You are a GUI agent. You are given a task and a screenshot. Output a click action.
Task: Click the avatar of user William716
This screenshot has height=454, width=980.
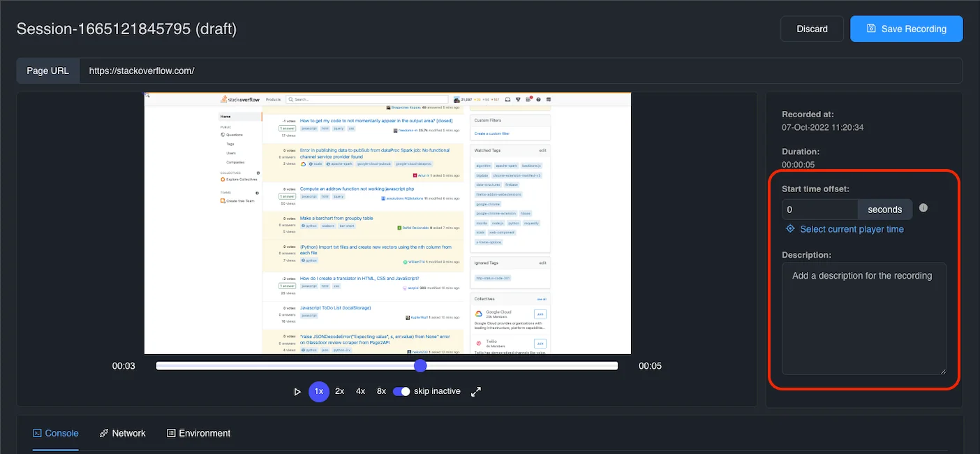coord(405,262)
